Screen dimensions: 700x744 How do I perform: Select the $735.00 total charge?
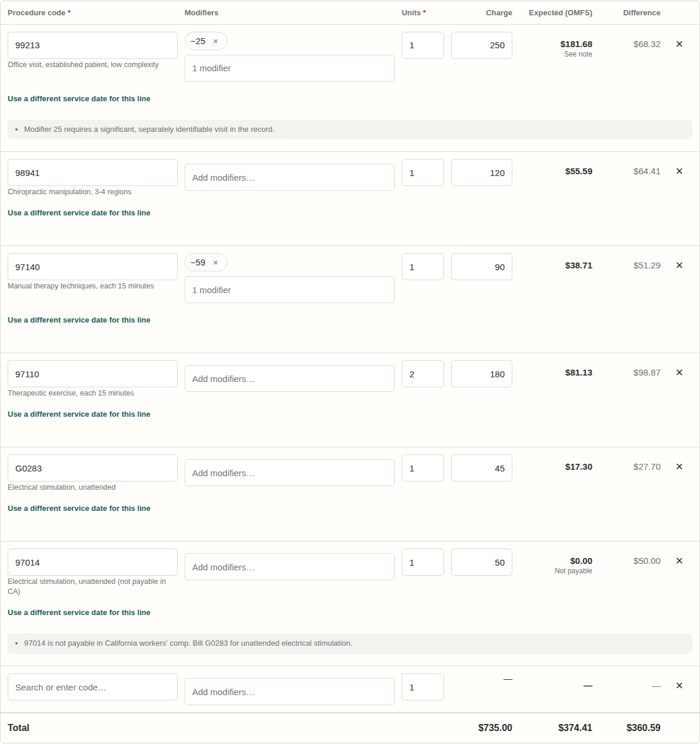pos(495,728)
